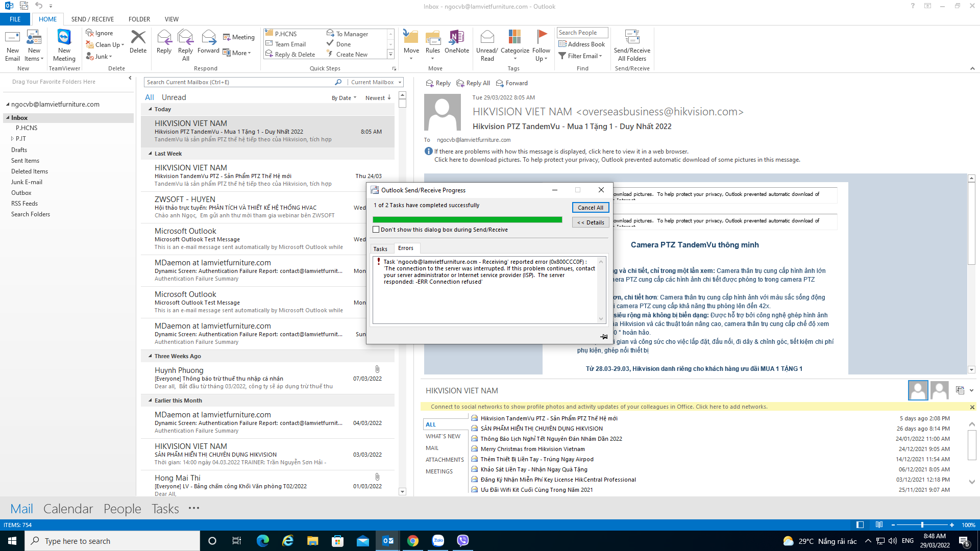Click Send/Receive All Folders icon
The image size is (980, 551).
point(632,45)
